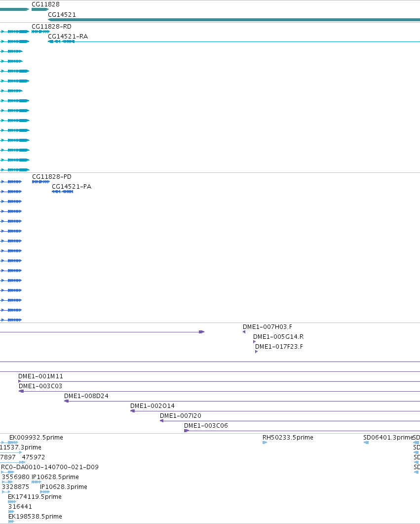Click the 3328875 EST feature
420x524 pixels.
coord(6,492)
